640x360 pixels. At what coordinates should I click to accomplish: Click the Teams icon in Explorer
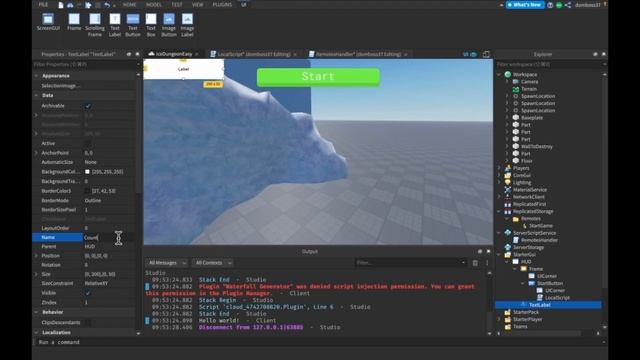click(x=508, y=327)
